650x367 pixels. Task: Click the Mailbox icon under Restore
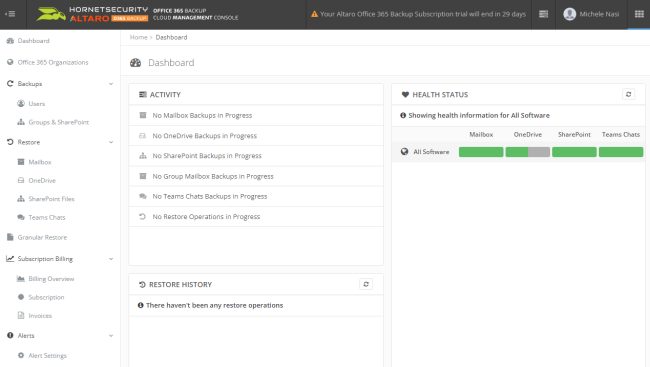[21, 162]
